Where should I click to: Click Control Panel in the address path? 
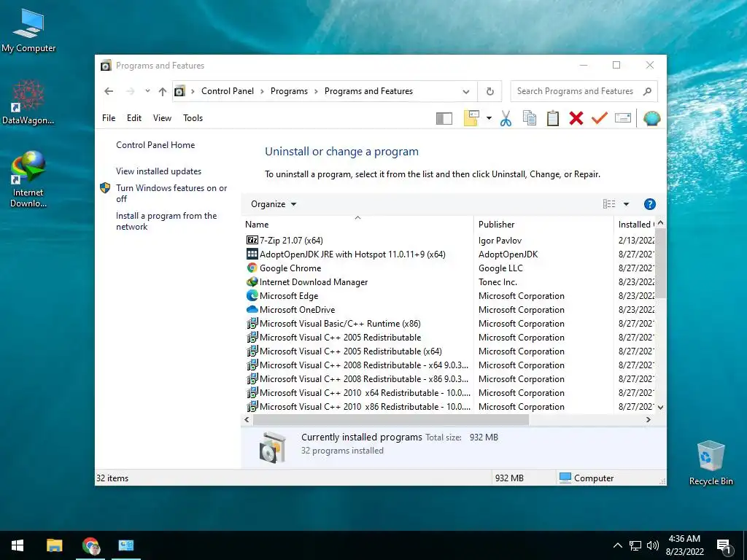click(228, 91)
